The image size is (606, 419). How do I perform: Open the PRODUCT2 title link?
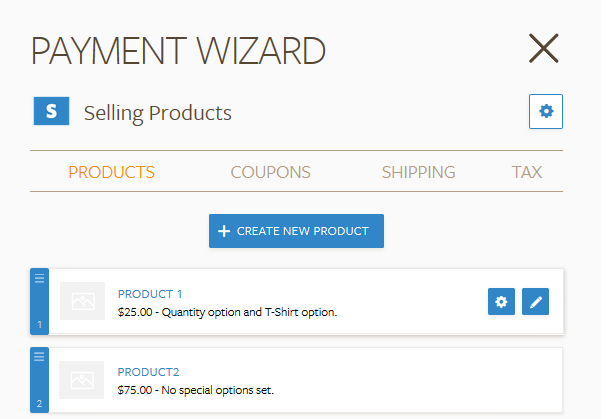click(148, 372)
